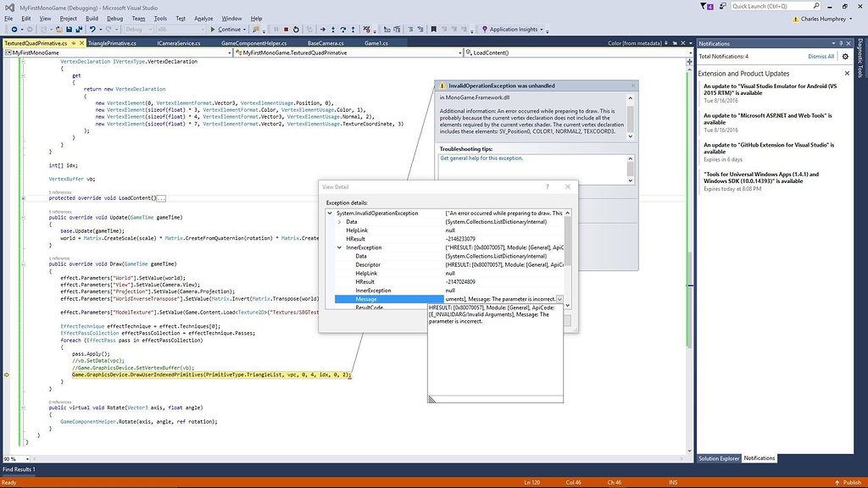This screenshot has height=488, width=868.
Task: Open the Notifications settings gear
Action: pos(845,56)
